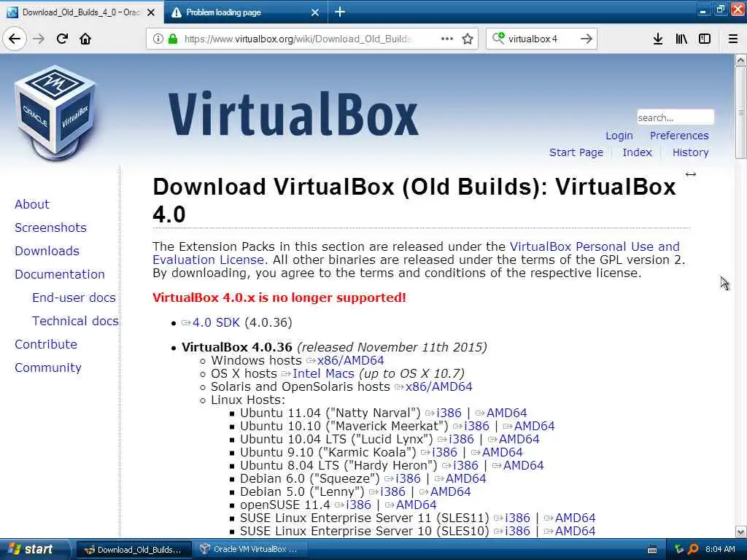Open a new tab with plus button
Viewport: 747px width, 560px height.
tap(340, 12)
